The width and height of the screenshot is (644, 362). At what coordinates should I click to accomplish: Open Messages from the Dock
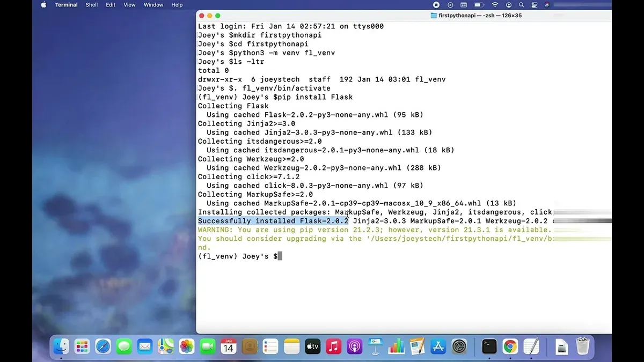click(x=124, y=346)
